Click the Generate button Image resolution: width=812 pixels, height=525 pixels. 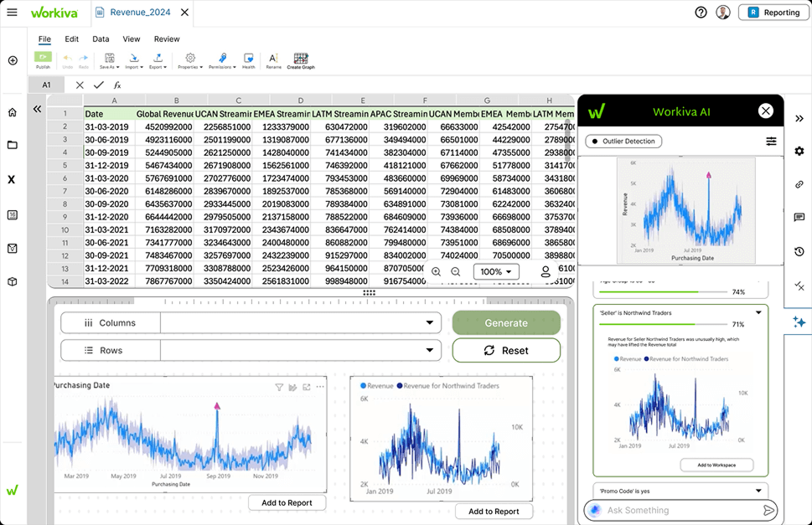pyautogui.click(x=506, y=322)
